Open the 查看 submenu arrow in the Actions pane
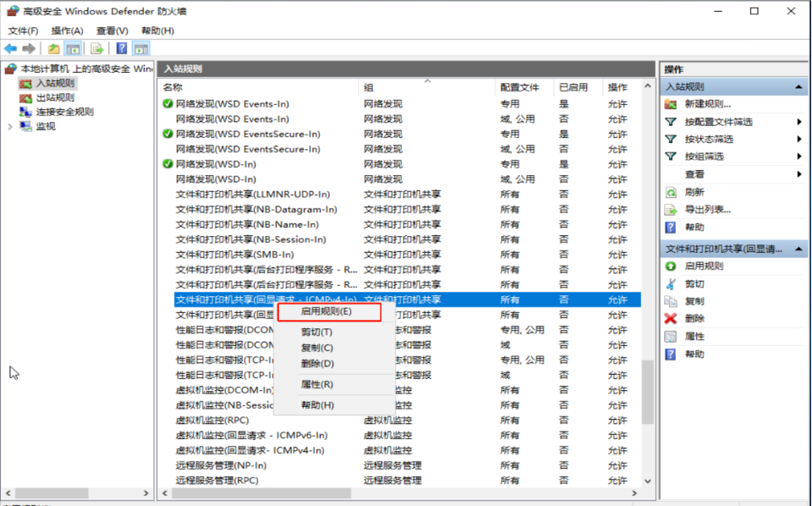The image size is (812, 506). (x=799, y=174)
